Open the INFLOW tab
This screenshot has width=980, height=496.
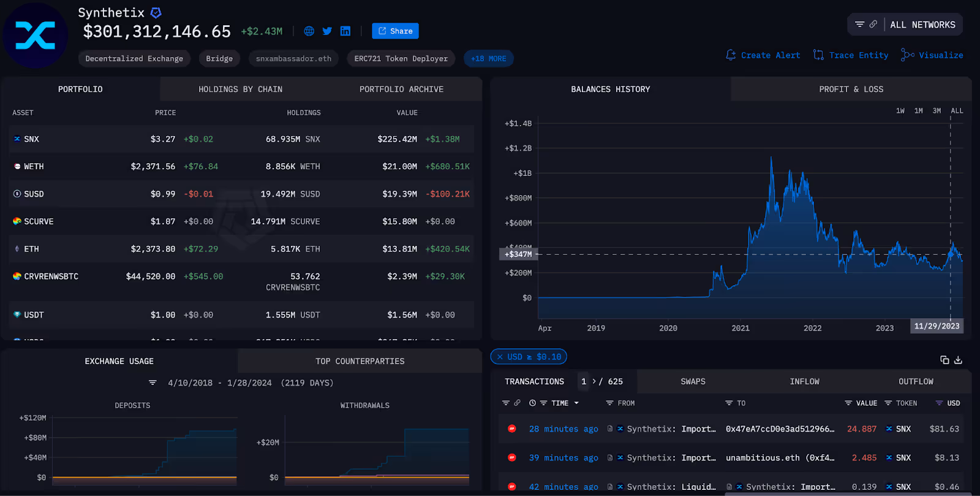[804, 381]
